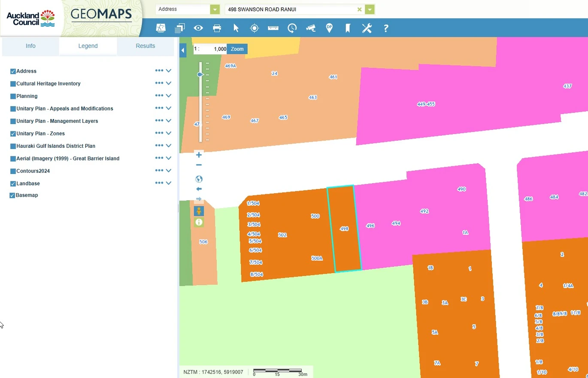
Task: Open the bookmark tool
Action: coord(348,28)
